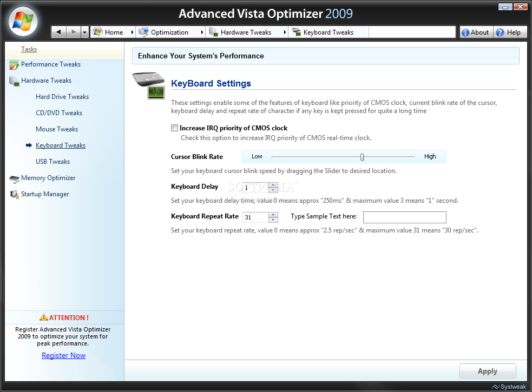This screenshot has width=532, height=392.
Task: Open Performance Tweaks in sidebar
Action: click(x=51, y=64)
